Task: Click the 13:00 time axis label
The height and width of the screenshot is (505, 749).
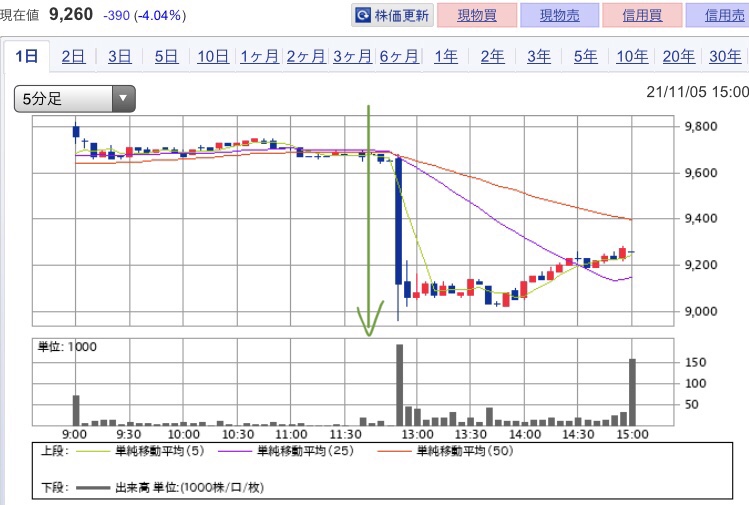Action: click(417, 435)
